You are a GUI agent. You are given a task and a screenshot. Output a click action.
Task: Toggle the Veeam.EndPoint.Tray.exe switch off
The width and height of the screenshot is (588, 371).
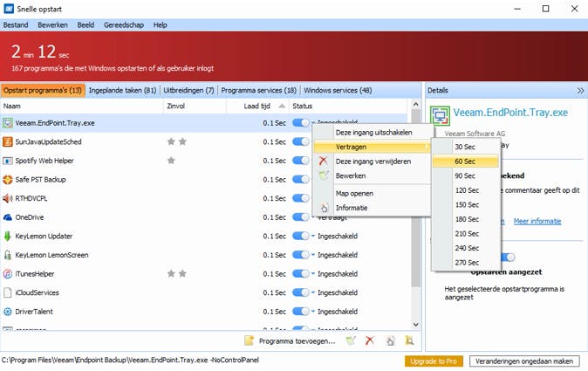pyautogui.click(x=301, y=123)
